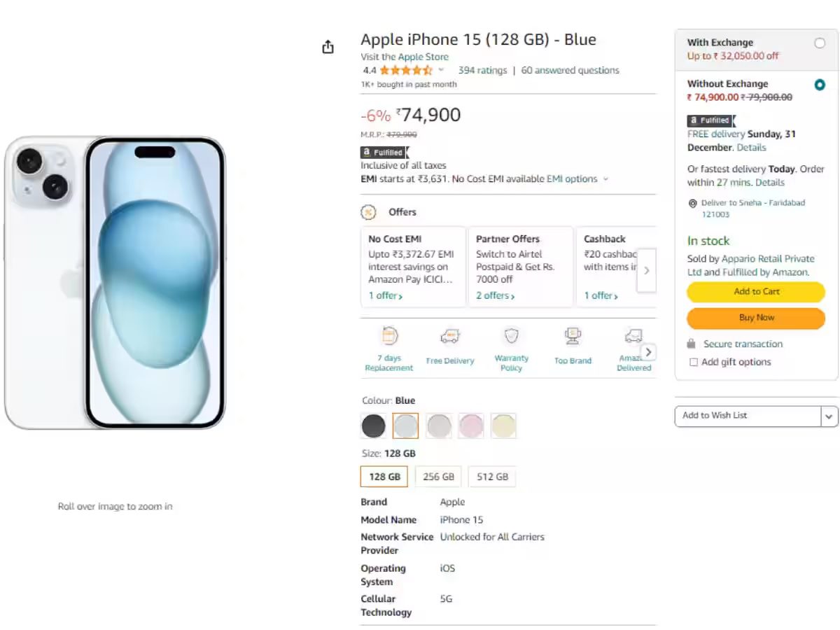
Task: Open the Warranty Policy shield icon
Action: 512,337
